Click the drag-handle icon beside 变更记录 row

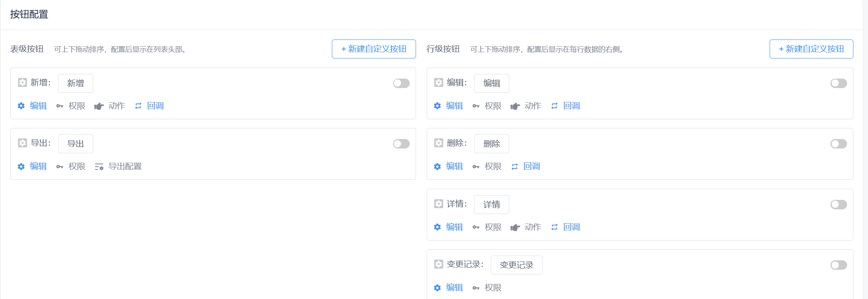click(x=439, y=264)
